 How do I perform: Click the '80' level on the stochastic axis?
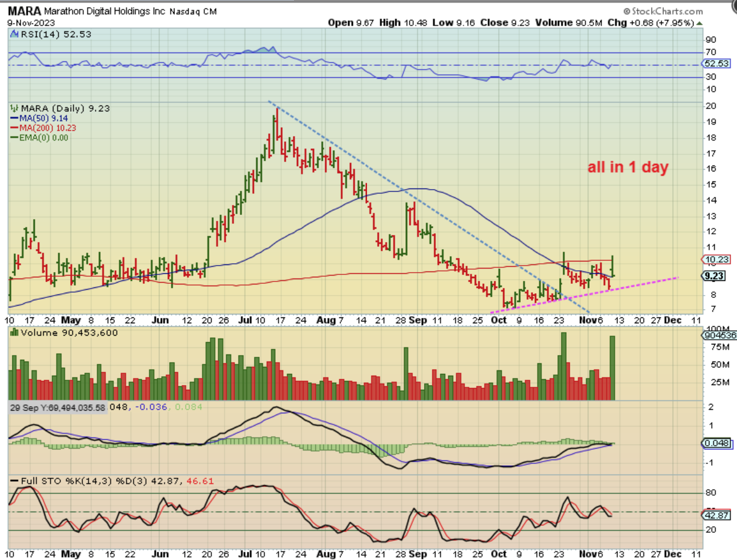click(x=712, y=492)
